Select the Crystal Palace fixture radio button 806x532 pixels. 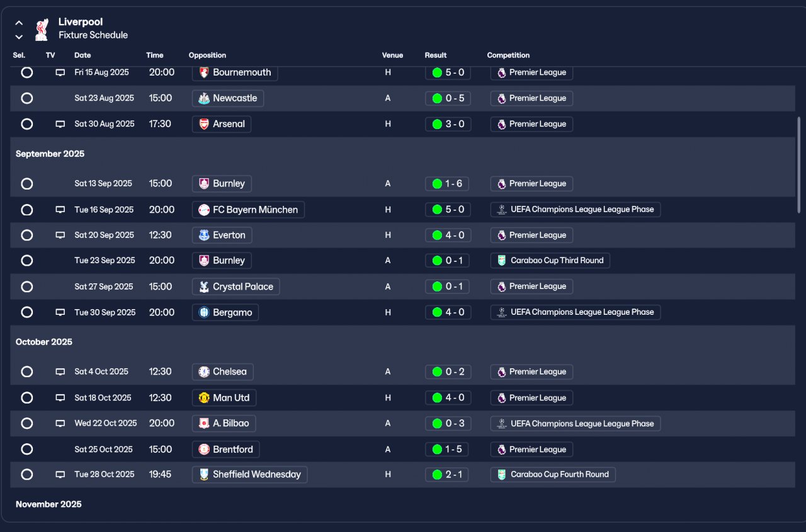click(x=27, y=287)
